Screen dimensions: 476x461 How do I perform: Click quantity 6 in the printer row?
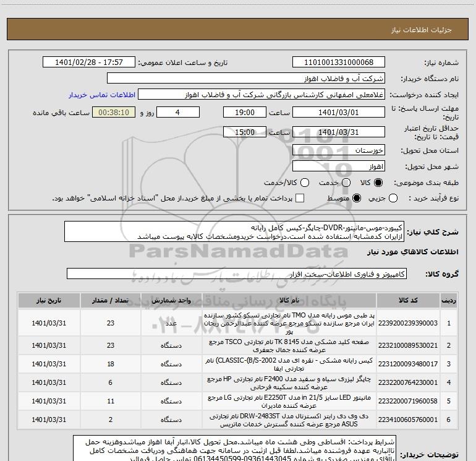(x=111, y=382)
